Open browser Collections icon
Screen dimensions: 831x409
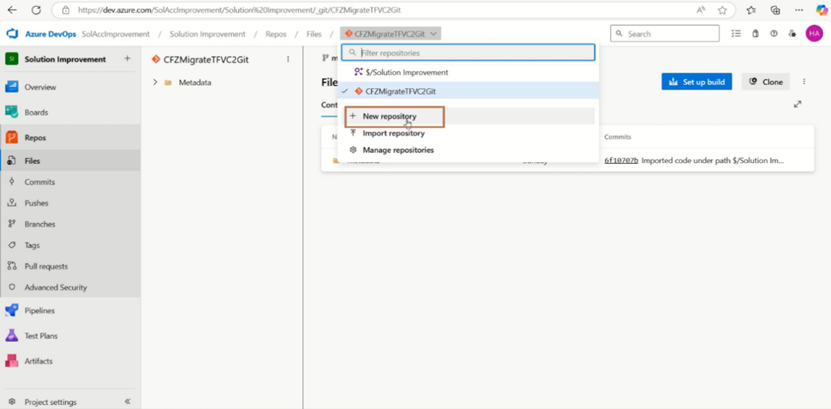coord(775,10)
